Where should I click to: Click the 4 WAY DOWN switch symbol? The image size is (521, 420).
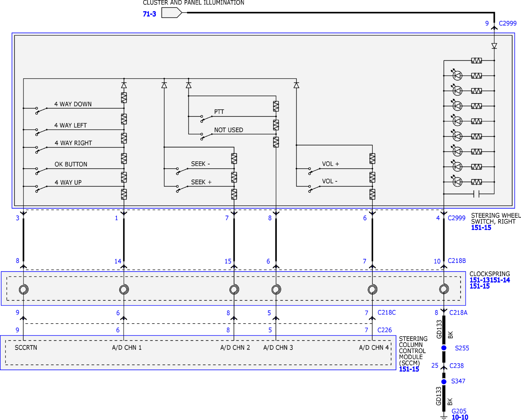pyautogui.click(x=42, y=110)
